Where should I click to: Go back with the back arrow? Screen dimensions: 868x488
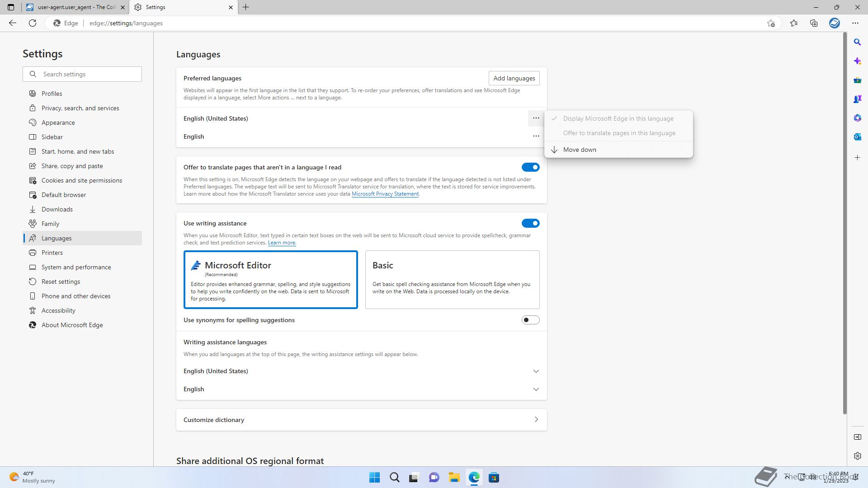pyautogui.click(x=13, y=23)
